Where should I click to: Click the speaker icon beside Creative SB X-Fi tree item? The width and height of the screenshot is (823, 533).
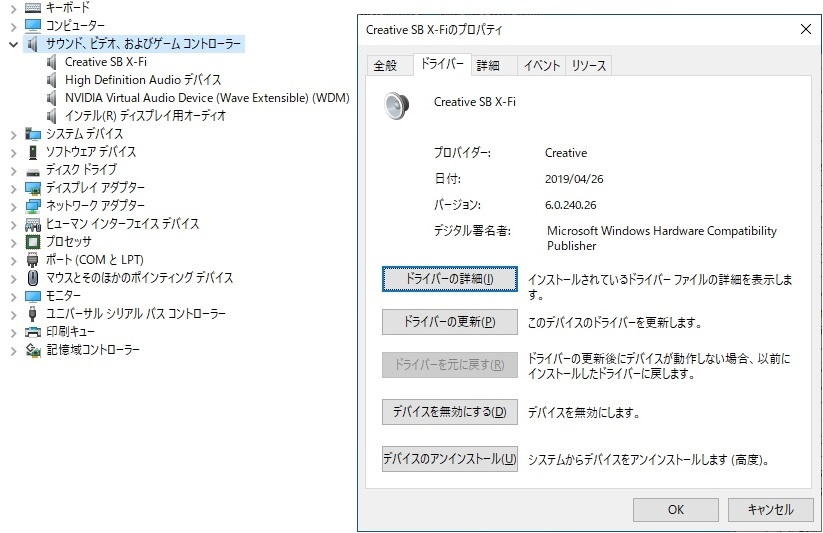(51, 62)
